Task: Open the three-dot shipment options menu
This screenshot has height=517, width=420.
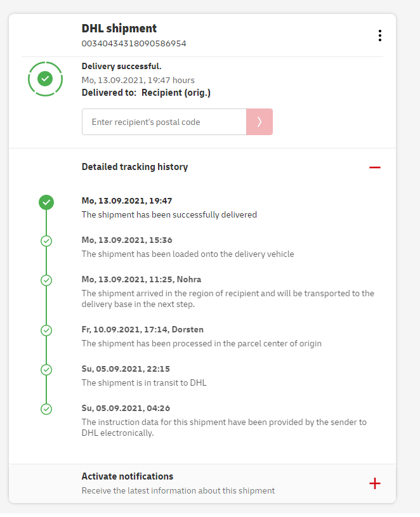Action: coord(379,36)
